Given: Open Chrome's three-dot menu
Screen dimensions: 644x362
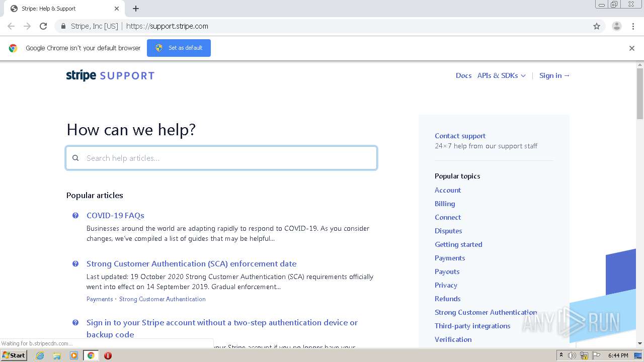Looking at the screenshot, I should [x=633, y=26].
